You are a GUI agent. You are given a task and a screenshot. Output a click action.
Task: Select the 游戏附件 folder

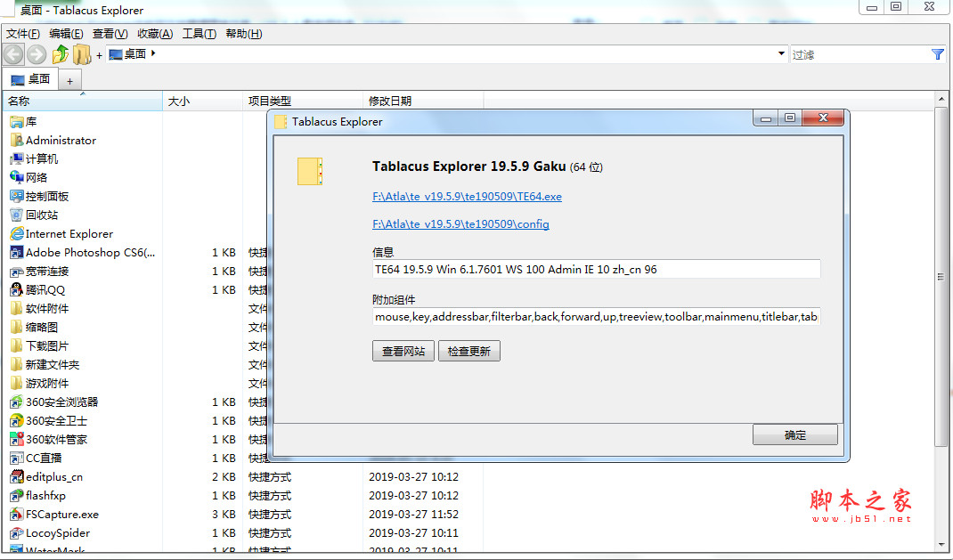[x=40, y=384]
